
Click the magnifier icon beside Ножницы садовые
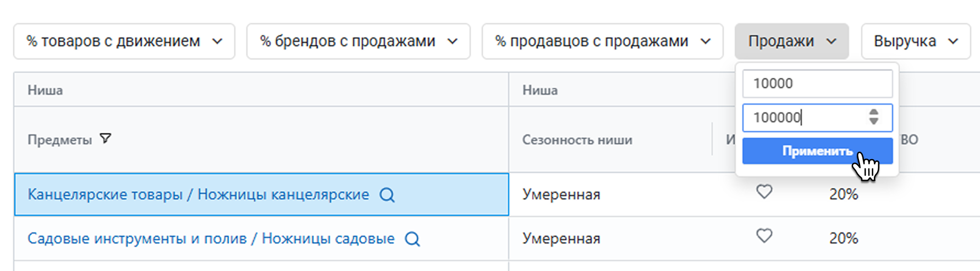pos(412,239)
